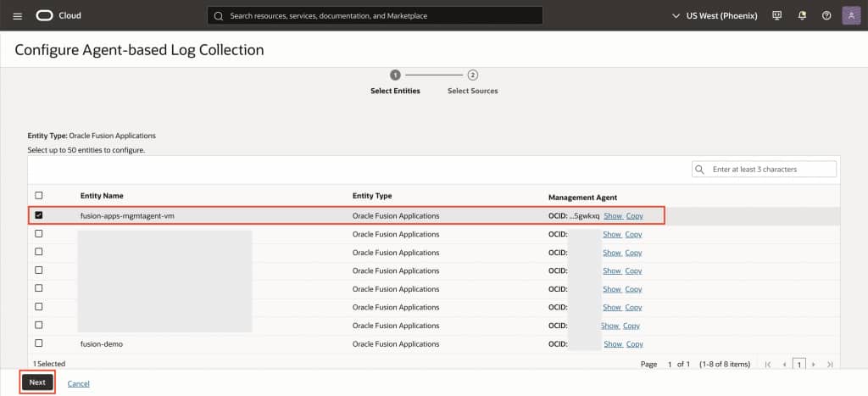Viewport: 868px width, 396px height.
Task: Open the Cloud Shell developer tools icon
Action: (776, 15)
